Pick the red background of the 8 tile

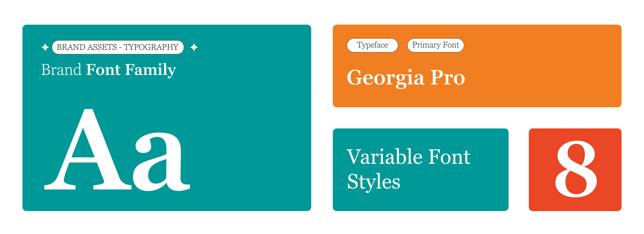(610, 198)
